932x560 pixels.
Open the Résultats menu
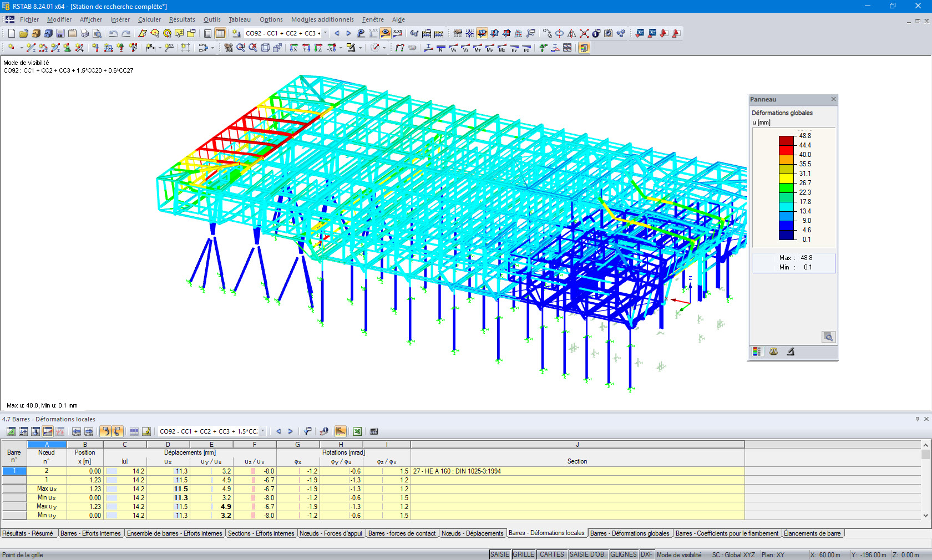point(182,19)
